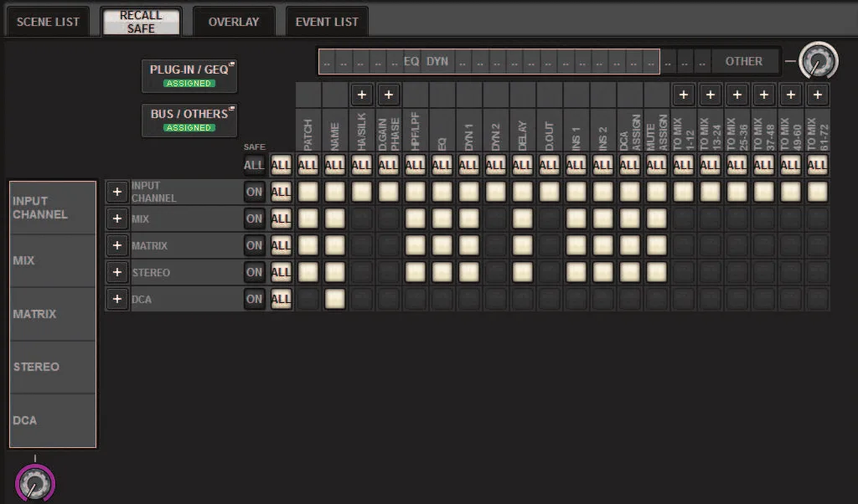Expand the Input Channel row
The width and height of the screenshot is (858, 504).
click(x=117, y=192)
